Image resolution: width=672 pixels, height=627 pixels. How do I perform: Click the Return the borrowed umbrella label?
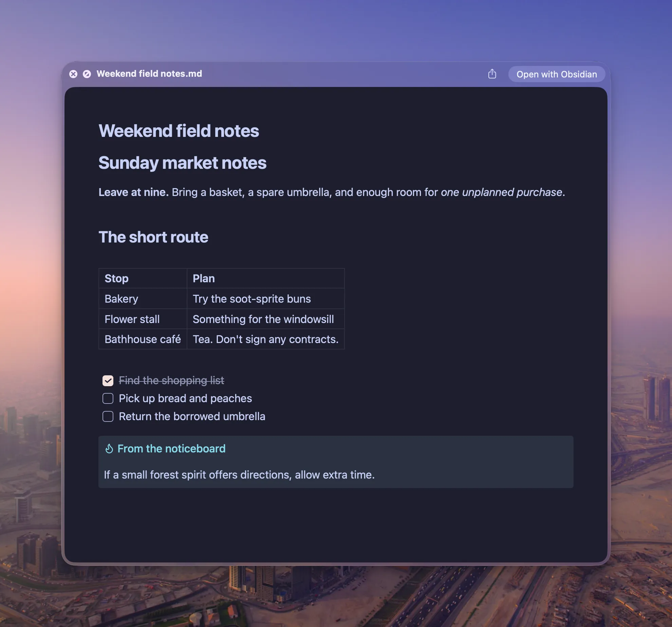click(192, 416)
